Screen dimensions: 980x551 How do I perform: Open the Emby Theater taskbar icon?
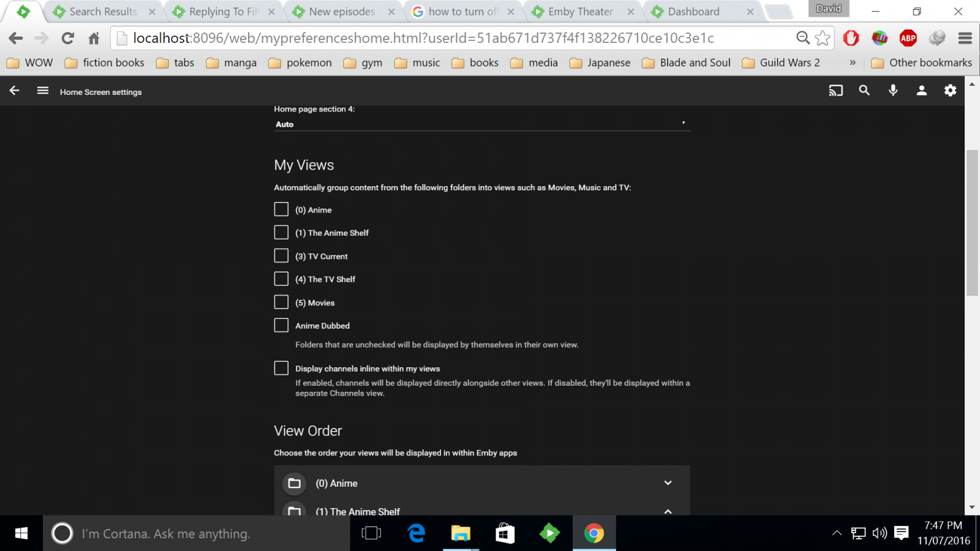[549, 533]
